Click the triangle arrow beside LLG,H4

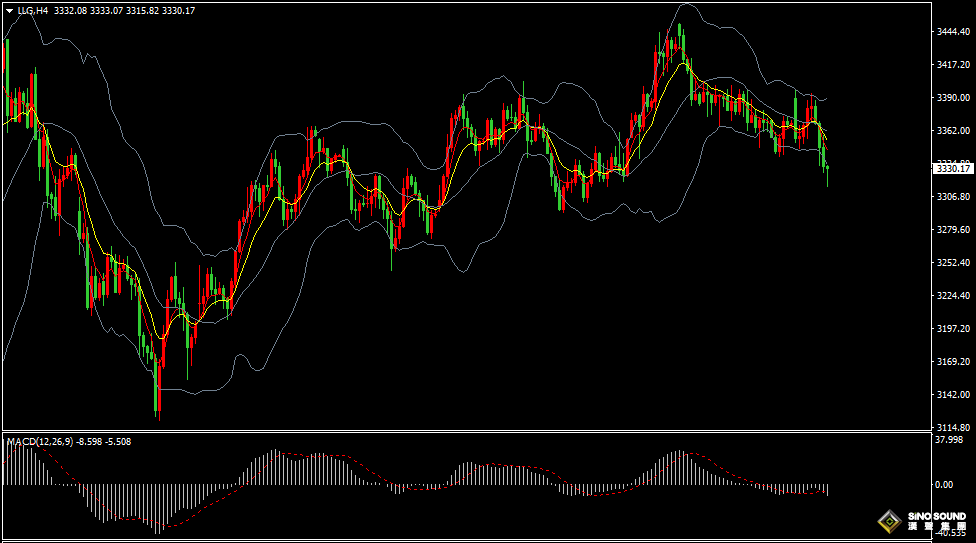tap(9, 10)
